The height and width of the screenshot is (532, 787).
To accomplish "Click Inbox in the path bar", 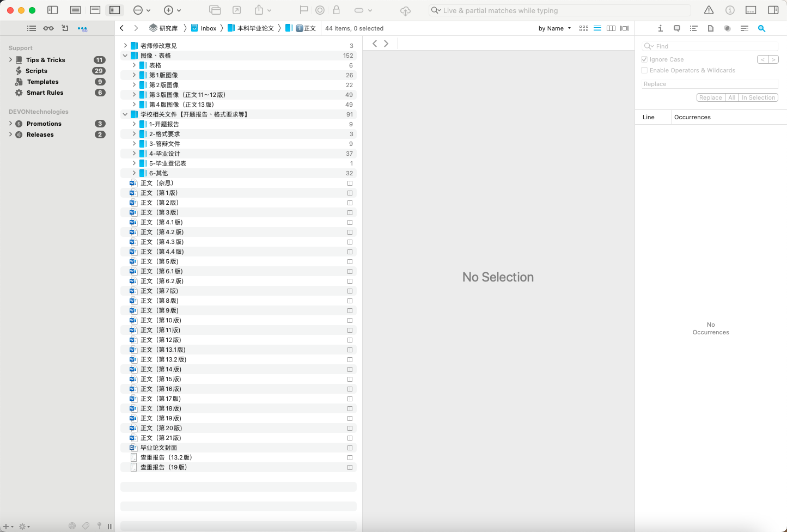I will 208,28.
